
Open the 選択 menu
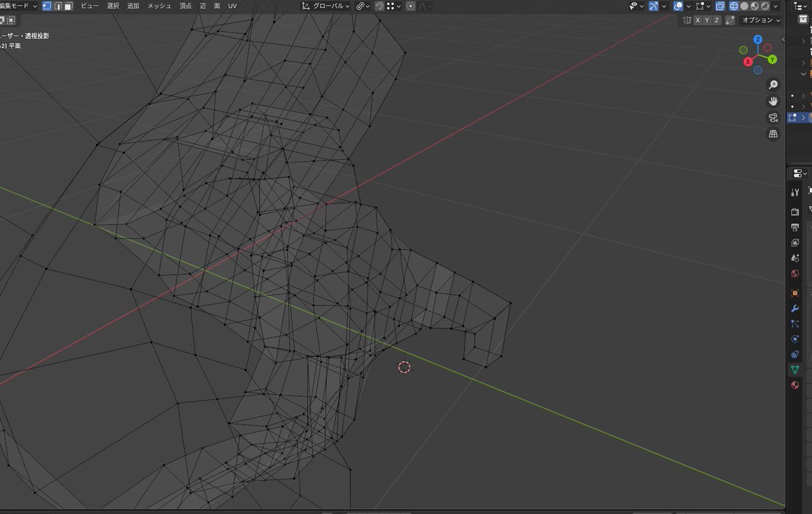pos(113,6)
